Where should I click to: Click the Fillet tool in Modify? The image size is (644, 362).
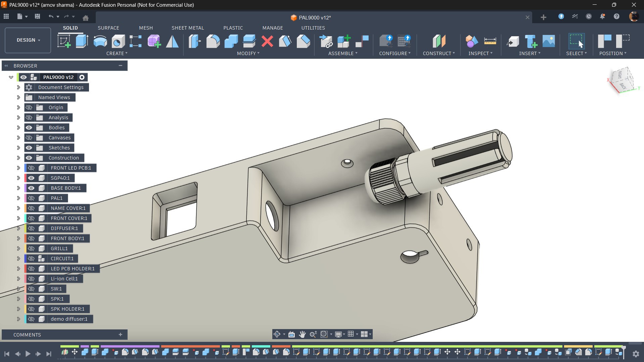click(x=213, y=41)
